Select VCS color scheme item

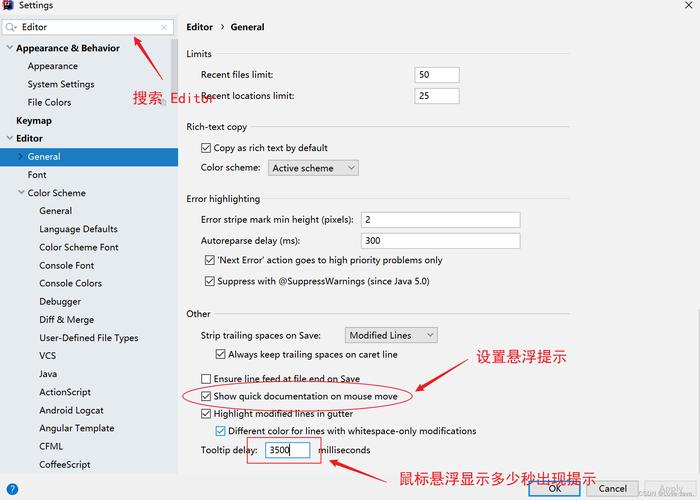(47, 356)
